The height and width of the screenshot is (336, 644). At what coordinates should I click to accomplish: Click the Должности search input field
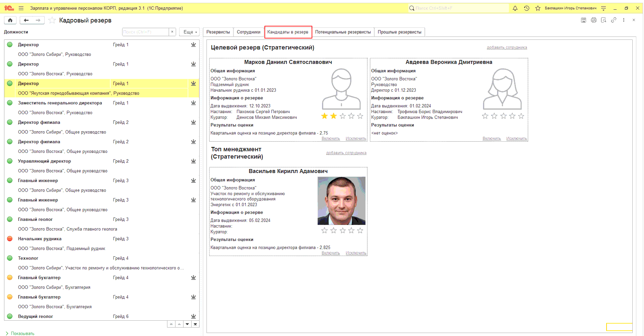click(x=145, y=32)
